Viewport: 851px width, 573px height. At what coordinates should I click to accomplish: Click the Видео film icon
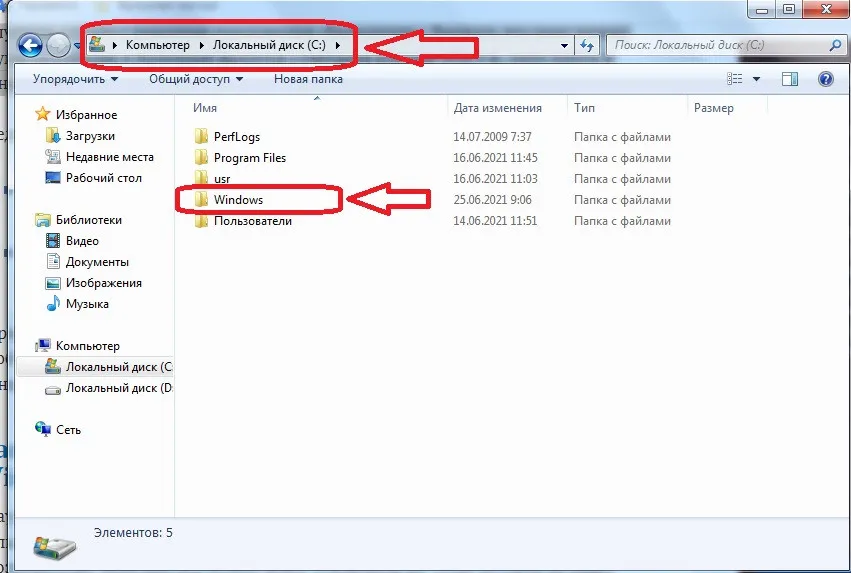click(53, 240)
